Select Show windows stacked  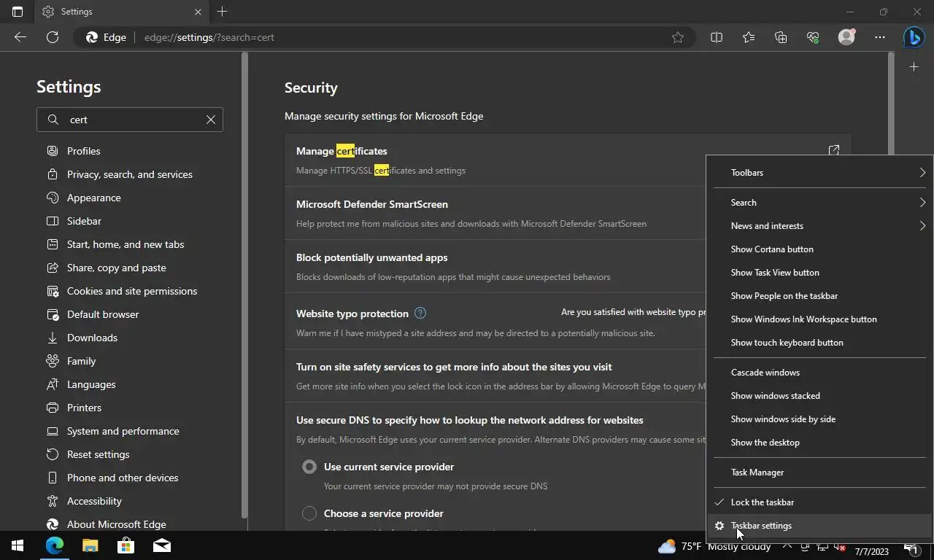pos(819,396)
